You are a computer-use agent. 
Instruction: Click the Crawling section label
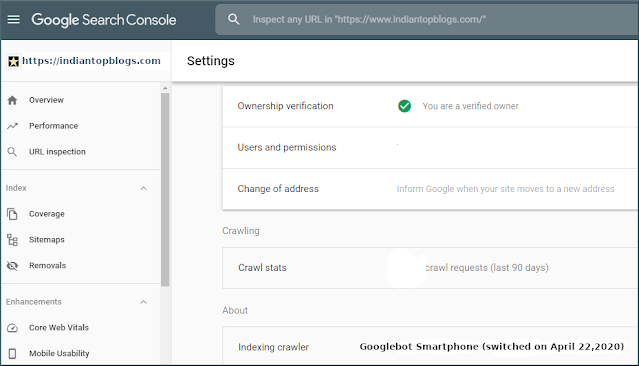tap(241, 231)
